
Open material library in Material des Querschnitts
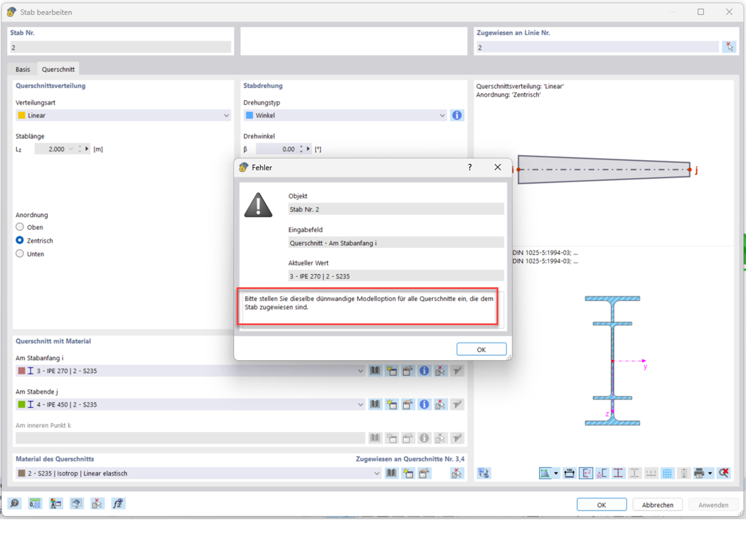tap(392, 473)
